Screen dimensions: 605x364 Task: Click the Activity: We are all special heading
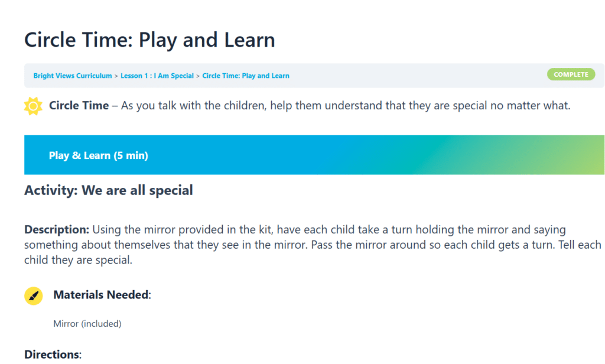coord(109,190)
